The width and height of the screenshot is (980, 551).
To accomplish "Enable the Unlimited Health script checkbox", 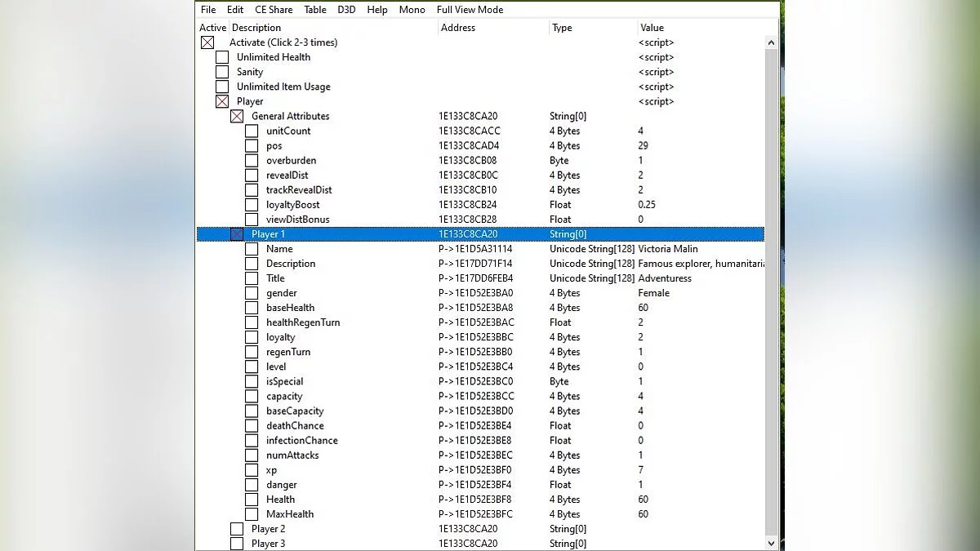I will coord(222,57).
